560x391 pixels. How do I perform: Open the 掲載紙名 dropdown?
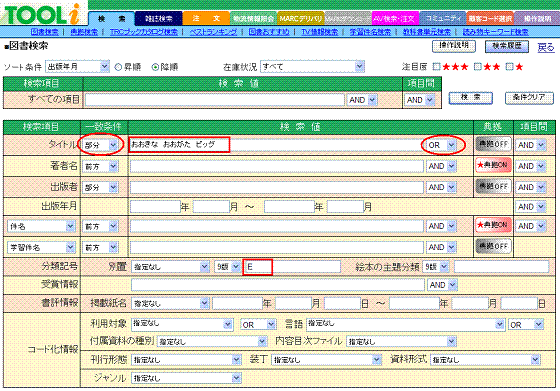click(x=170, y=304)
